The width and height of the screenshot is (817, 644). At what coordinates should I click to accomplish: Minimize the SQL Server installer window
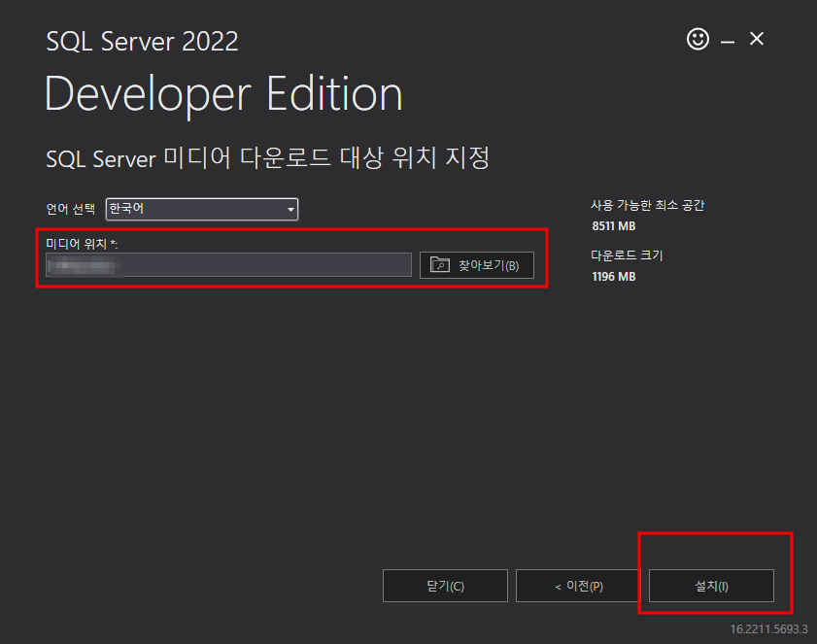point(728,41)
